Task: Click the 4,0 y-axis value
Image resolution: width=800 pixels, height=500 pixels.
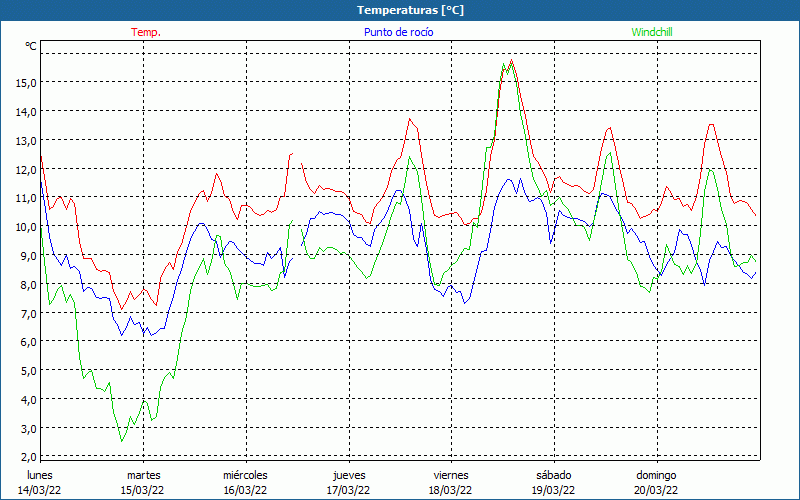Action: 29,399
